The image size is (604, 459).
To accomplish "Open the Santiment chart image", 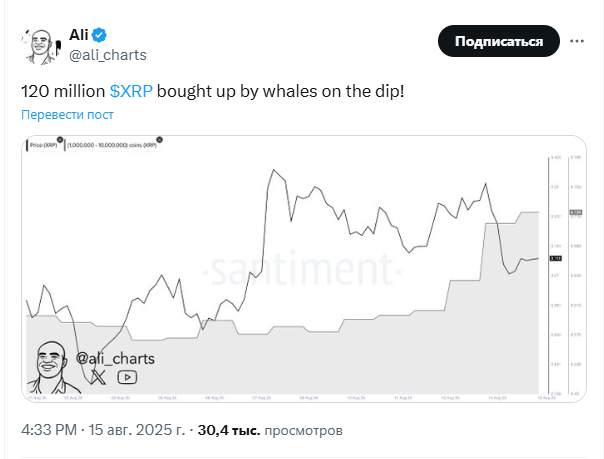I will click(300, 268).
